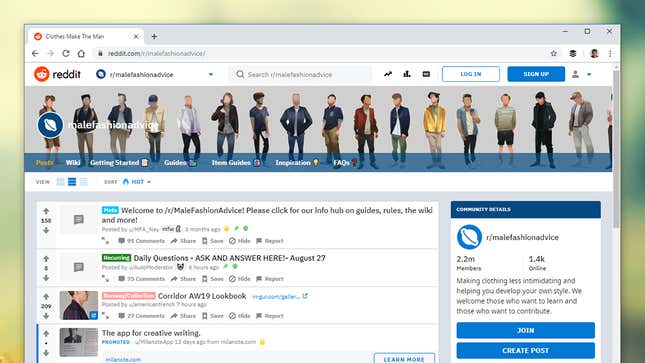Viewport: 645px width, 363px height.
Task: Open the Item Guides tab
Action: (236, 163)
